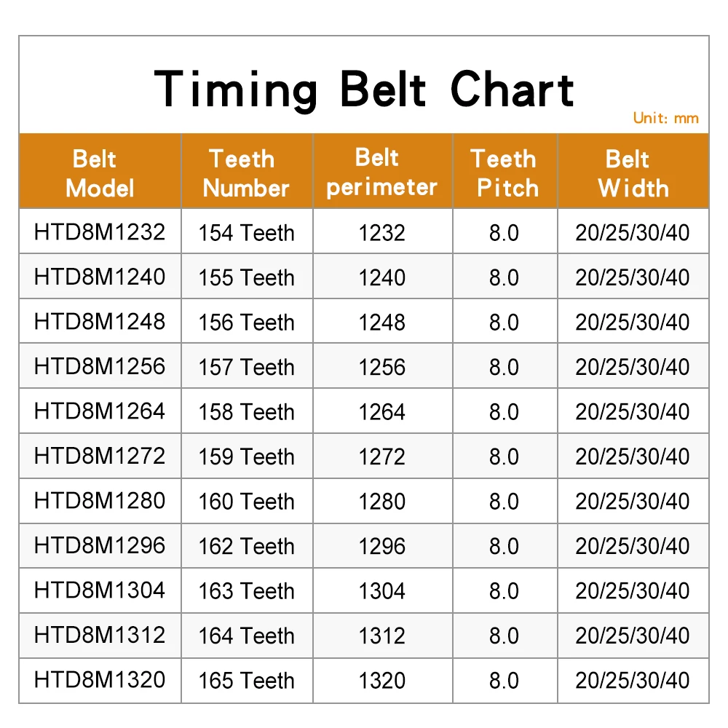
Task: Click the 156 Teeth cell
Action: [x=247, y=322]
